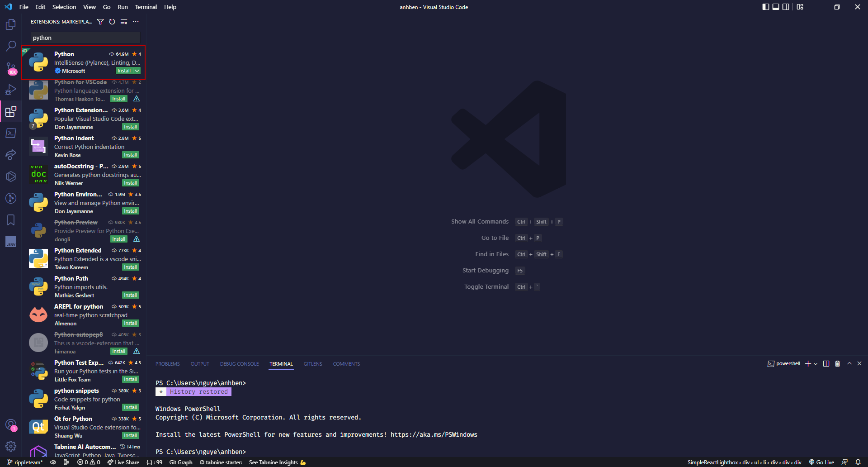Select the Python Extended extension entry
Image resolution: width=868 pixels, height=467 pixels.
click(84, 258)
